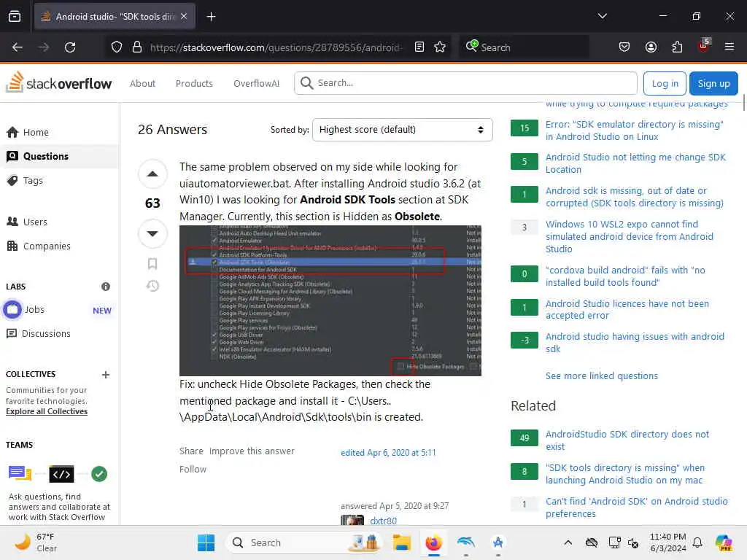Open 'SDK emulator directory is missing' question
This screenshot has width=747, height=560.
[x=634, y=131]
